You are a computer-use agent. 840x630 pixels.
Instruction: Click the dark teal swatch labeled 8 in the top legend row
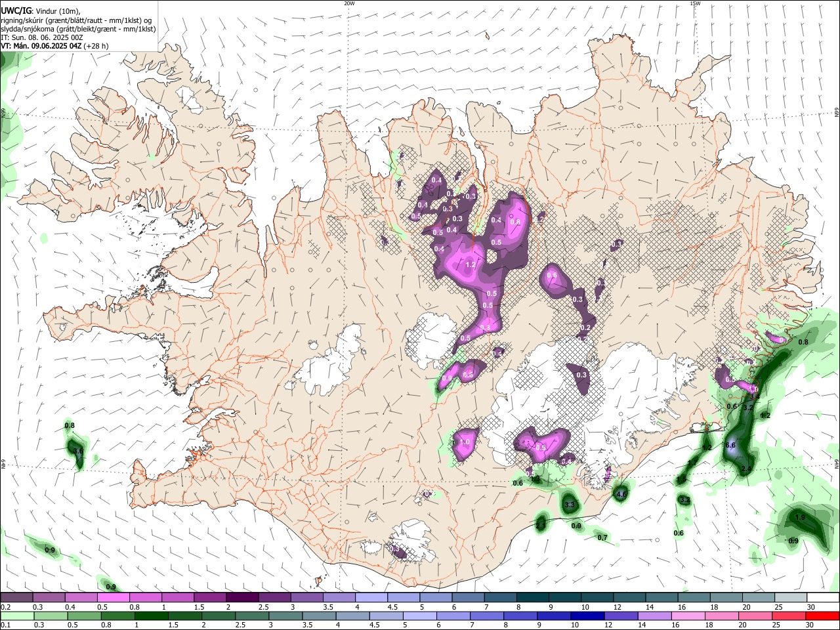(x=533, y=598)
